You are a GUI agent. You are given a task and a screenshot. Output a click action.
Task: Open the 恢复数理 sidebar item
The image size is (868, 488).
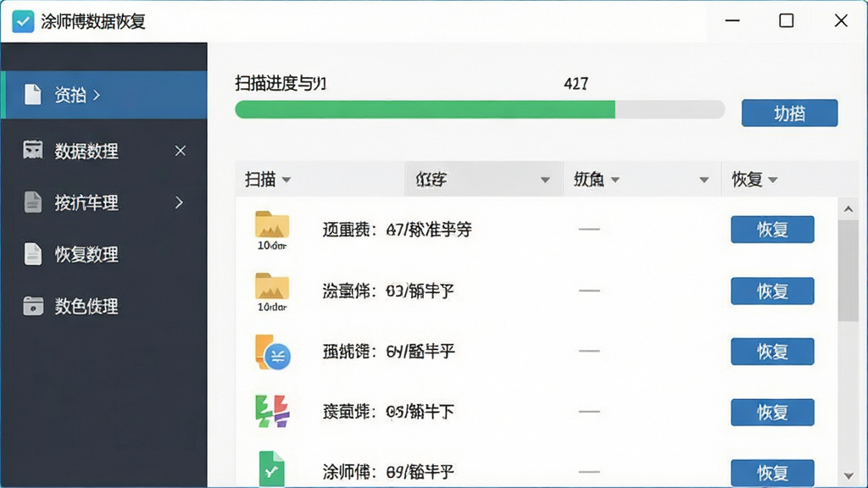point(104,254)
